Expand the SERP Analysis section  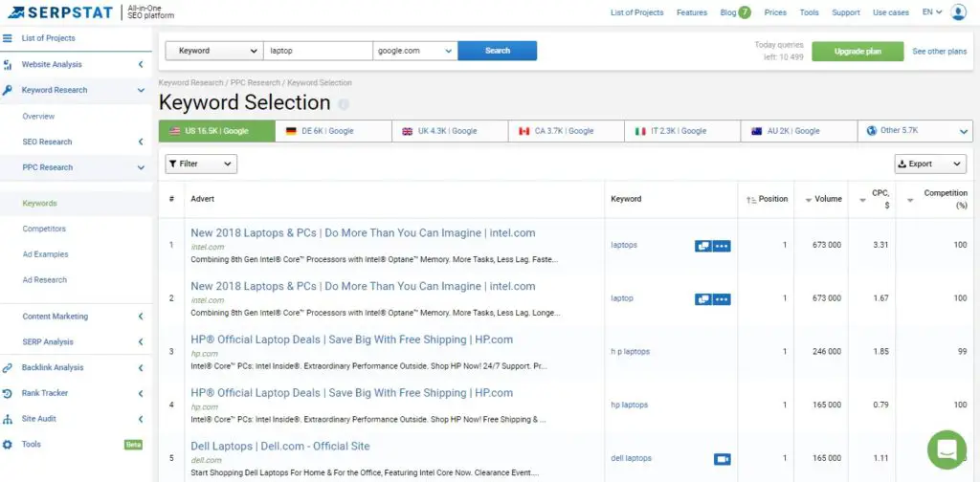tap(141, 342)
